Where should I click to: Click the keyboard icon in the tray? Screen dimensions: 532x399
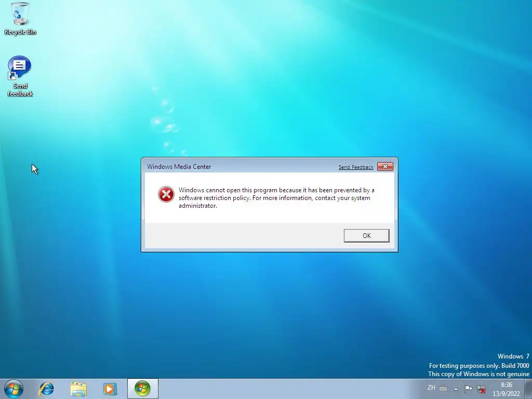[x=443, y=389]
